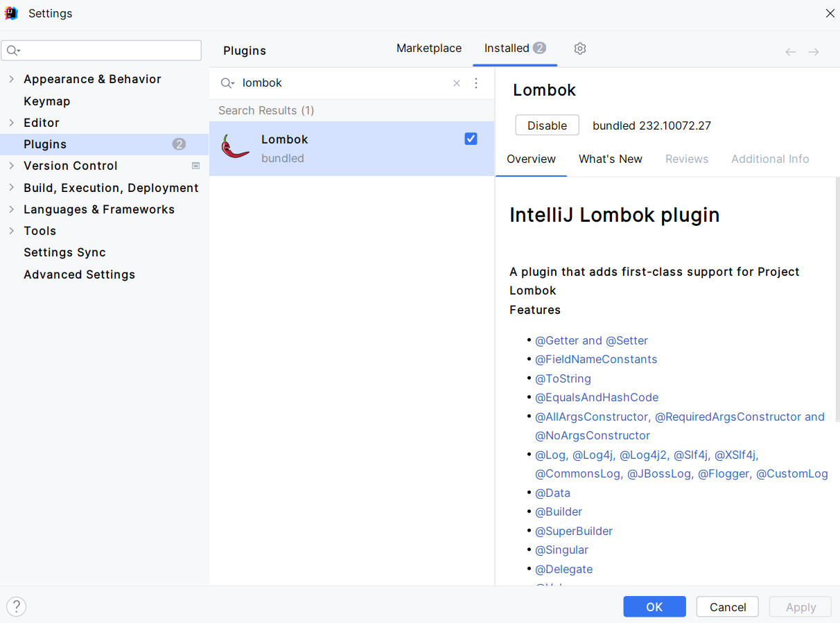Select Advanced Settings in tree

coord(79,274)
